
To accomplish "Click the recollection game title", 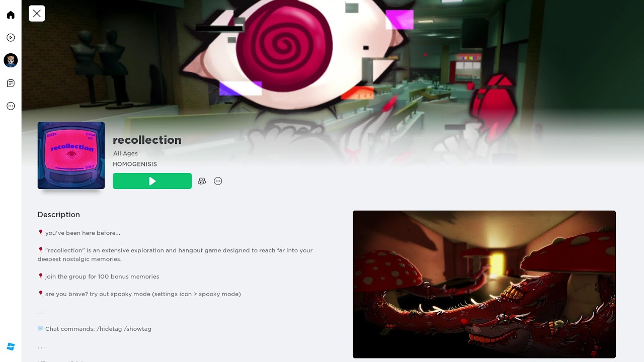I will click(147, 140).
